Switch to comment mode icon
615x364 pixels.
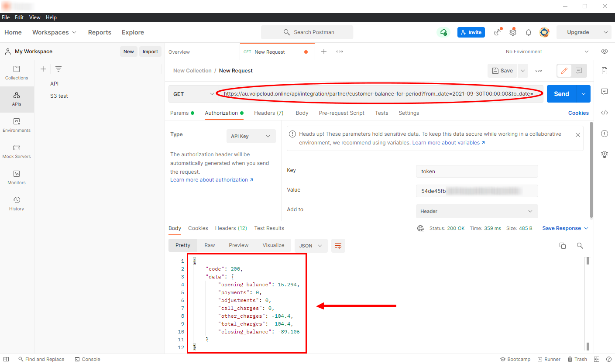tap(579, 71)
